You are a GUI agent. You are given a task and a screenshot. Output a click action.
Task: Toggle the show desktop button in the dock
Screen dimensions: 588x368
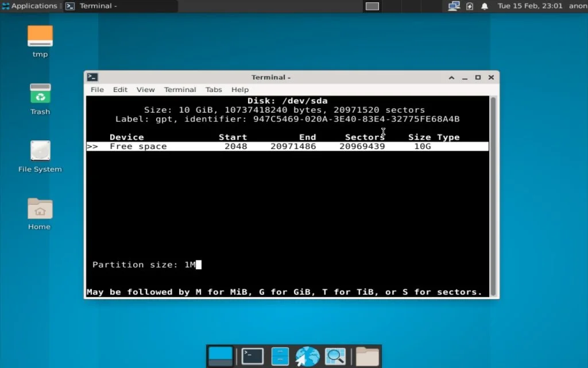tap(221, 355)
